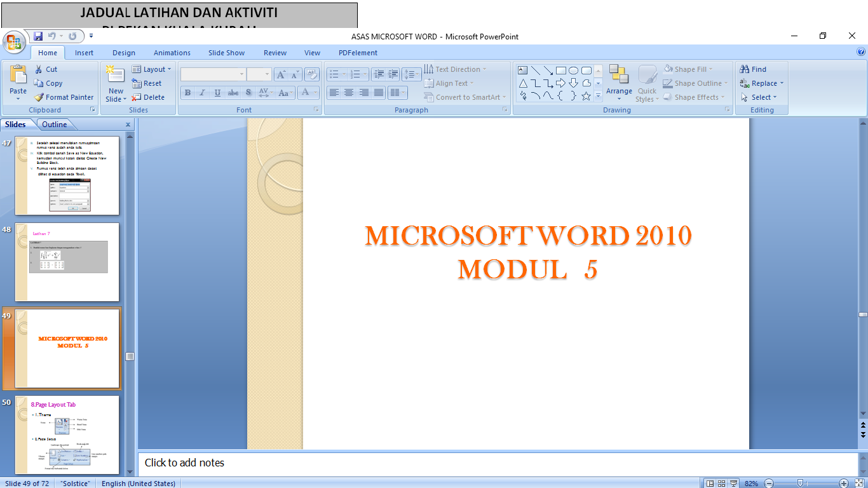
Task: Save the presentation from Quick Access toolbar
Action: [x=38, y=36]
